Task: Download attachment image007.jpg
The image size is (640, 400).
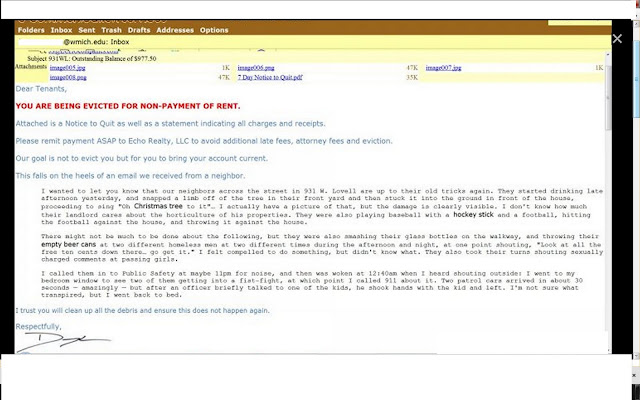Action: tap(443, 68)
